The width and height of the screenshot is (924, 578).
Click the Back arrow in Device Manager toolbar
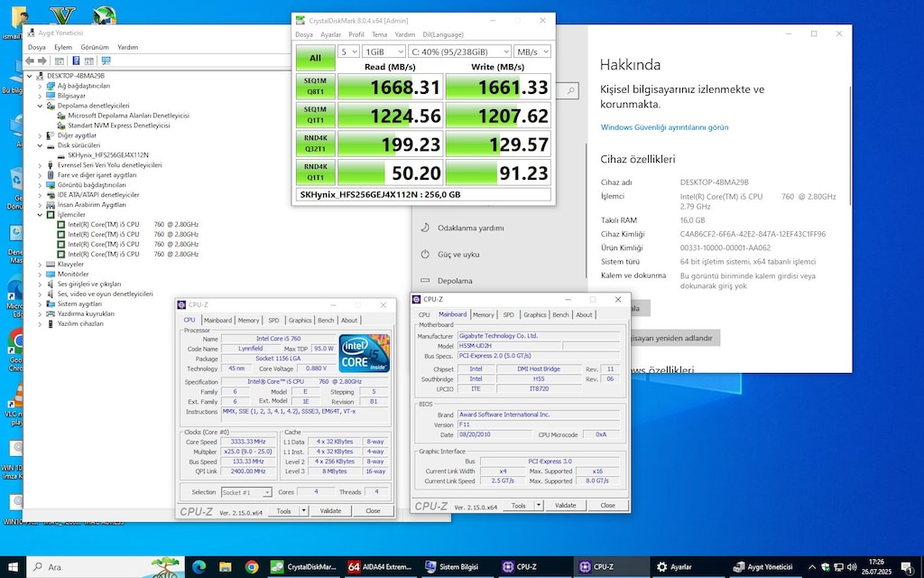pos(30,61)
